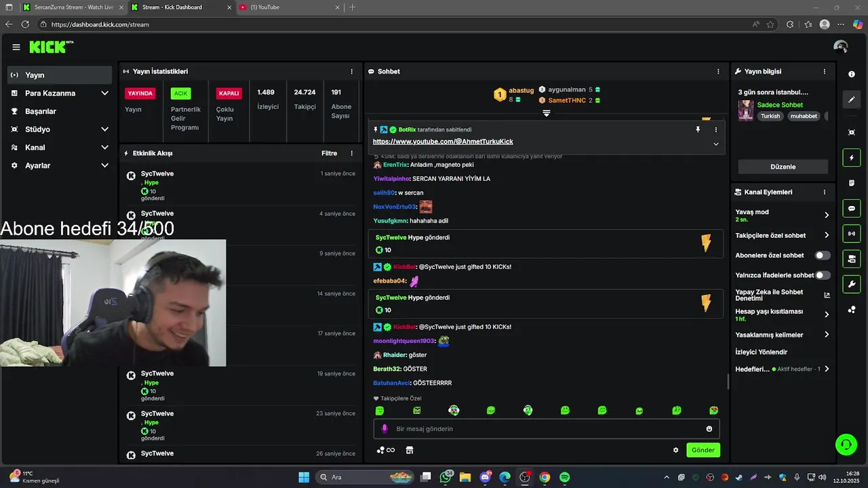Open Sohbet panel options menu
This screenshot has width=868, height=488.
tap(718, 71)
